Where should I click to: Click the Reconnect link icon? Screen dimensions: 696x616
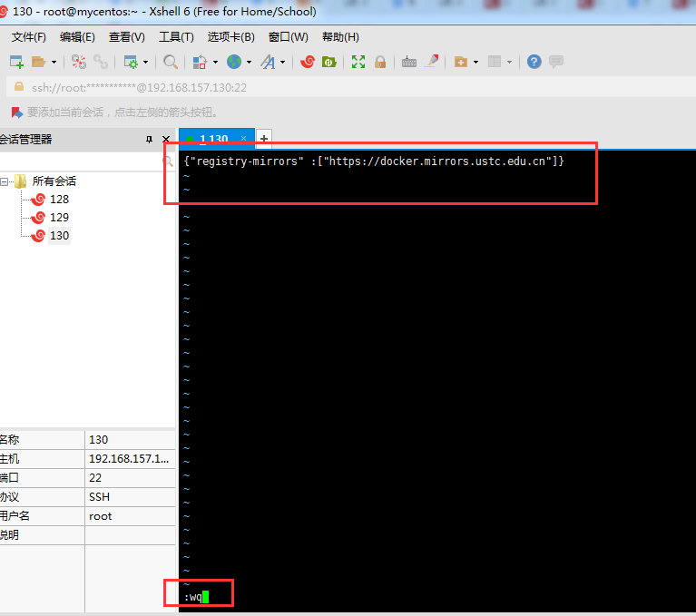coord(101,62)
